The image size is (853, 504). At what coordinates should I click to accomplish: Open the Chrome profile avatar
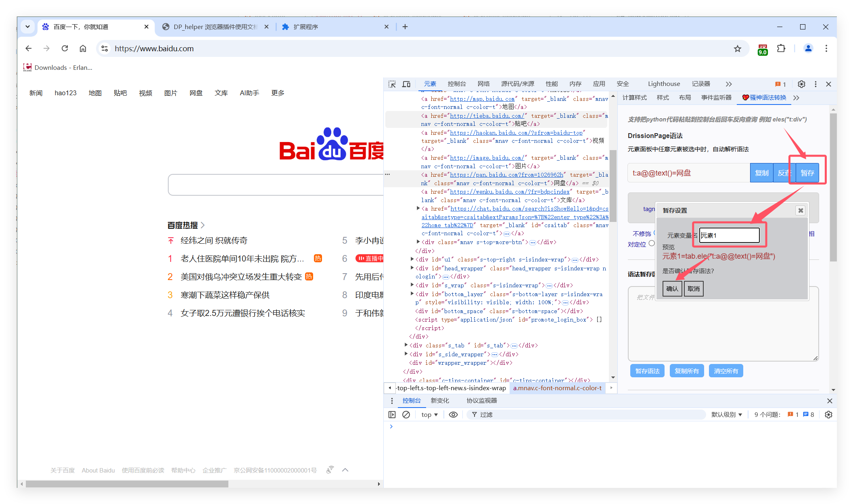(808, 48)
